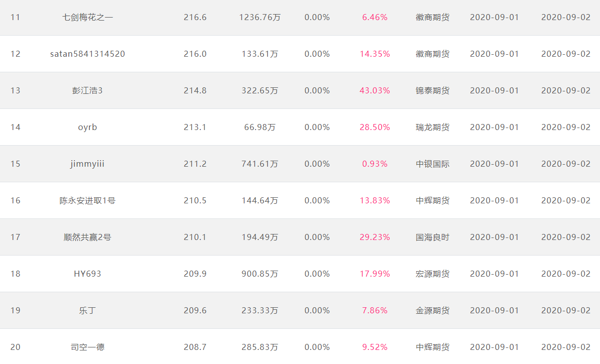Open satan5841314520 account link
This screenshot has width=600, height=364.
click(88, 54)
